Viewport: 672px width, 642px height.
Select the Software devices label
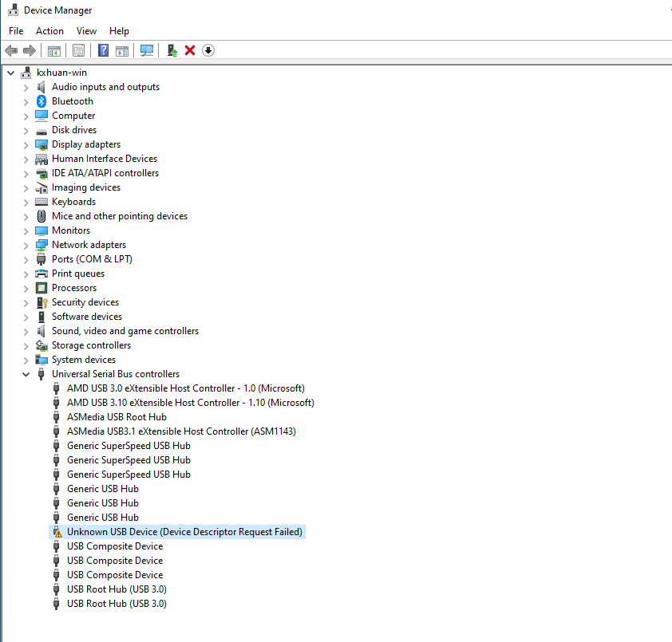[x=87, y=317]
